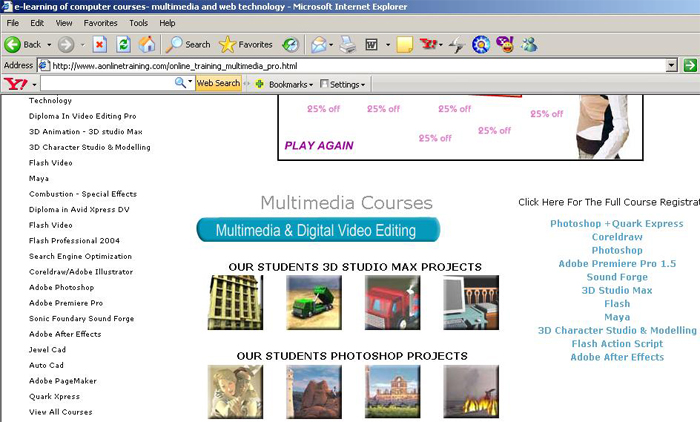Open the Edit menu
This screenshot has width=700, height=422.
(37, 23)
